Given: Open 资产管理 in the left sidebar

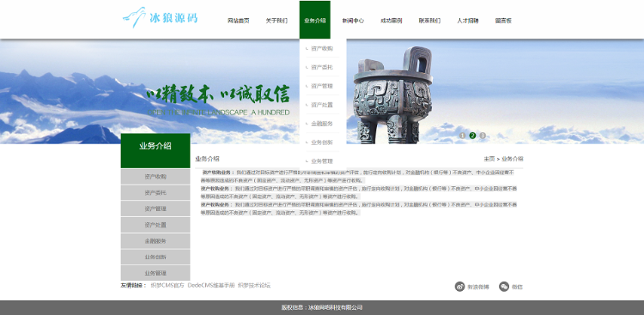Looking at the screenshot, I should coord(155,209).
